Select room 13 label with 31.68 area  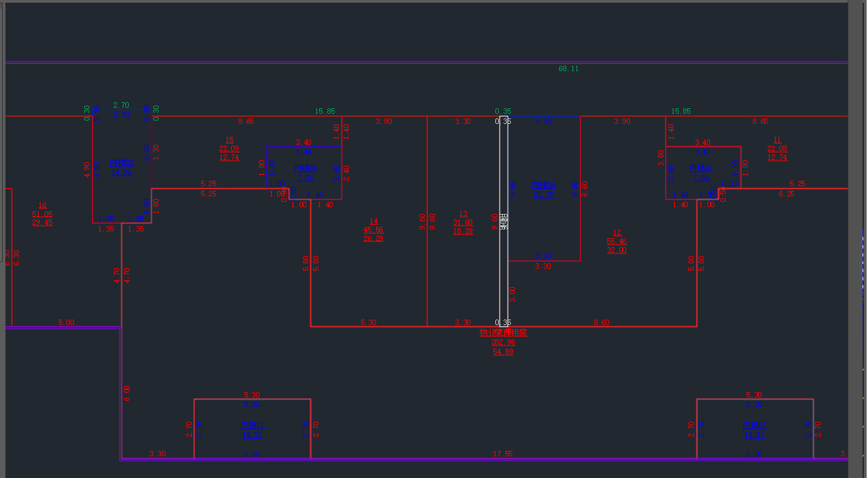pyautogui.click(x=463, y=222)
